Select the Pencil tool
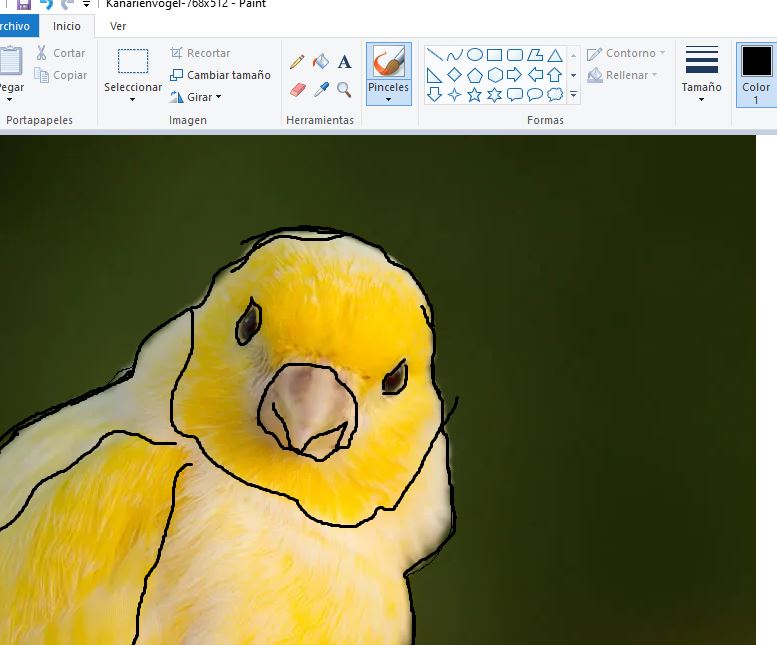This screenshot has width=777, height=645. 297,62
